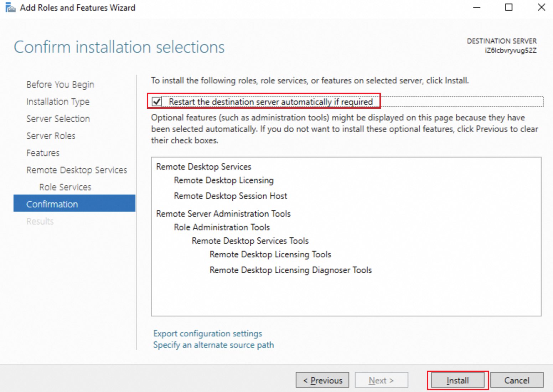This screenshot has width=553, height=392.
Task: Cancel the wizard
Action: point(517,380)
